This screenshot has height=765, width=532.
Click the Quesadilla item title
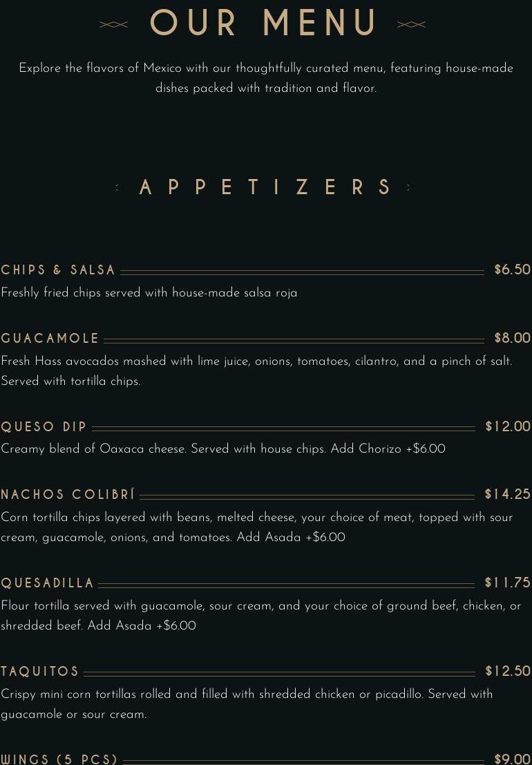(x=47, y=583)
